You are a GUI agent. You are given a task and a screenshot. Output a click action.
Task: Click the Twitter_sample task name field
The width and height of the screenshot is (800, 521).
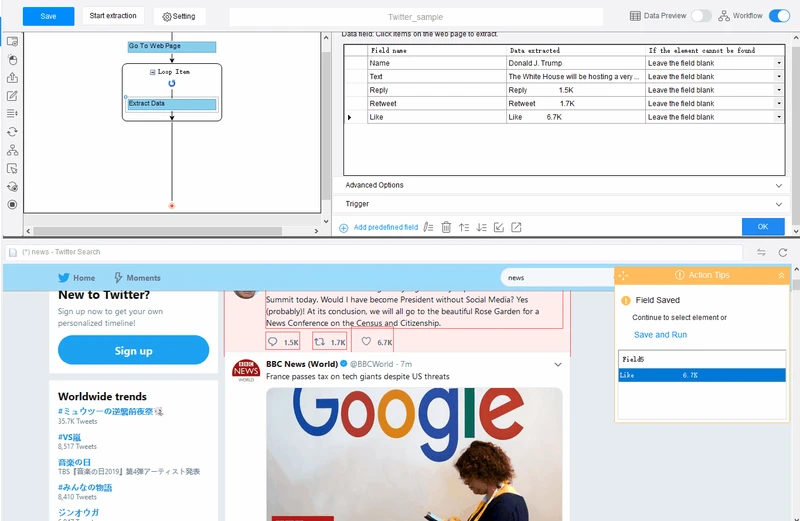pos(416,17)
